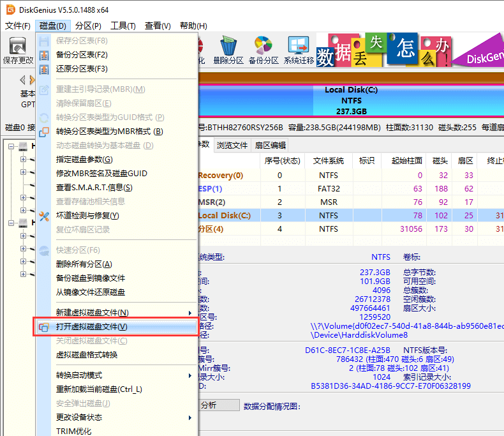
Task: Select 从镜像文件还原磁盘
Action: 116,292
